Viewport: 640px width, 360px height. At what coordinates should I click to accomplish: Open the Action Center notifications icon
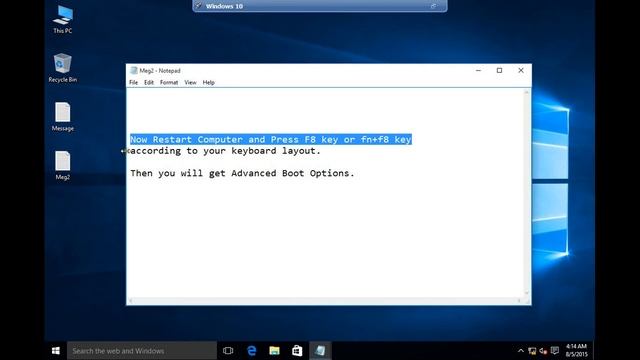click(554, 350)
